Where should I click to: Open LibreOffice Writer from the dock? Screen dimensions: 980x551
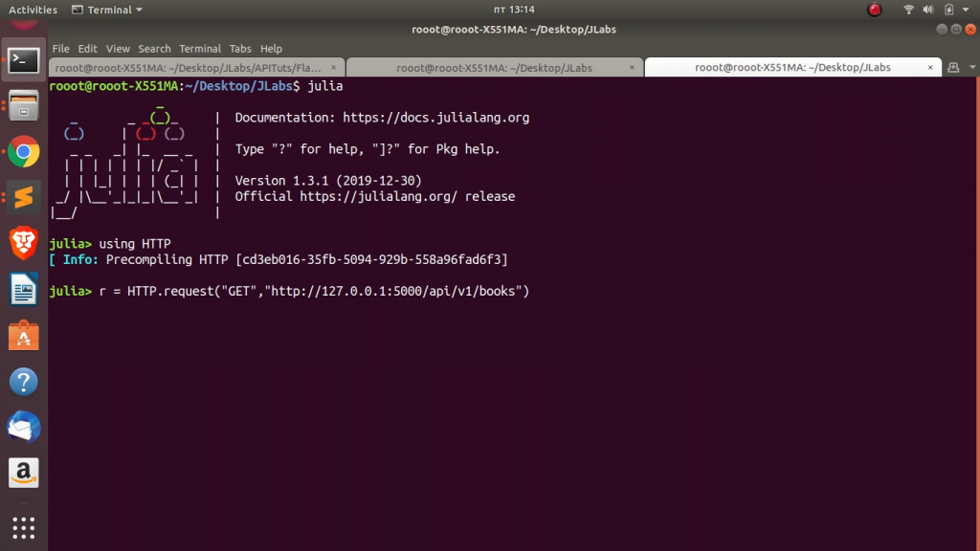[x=24, y=289]
